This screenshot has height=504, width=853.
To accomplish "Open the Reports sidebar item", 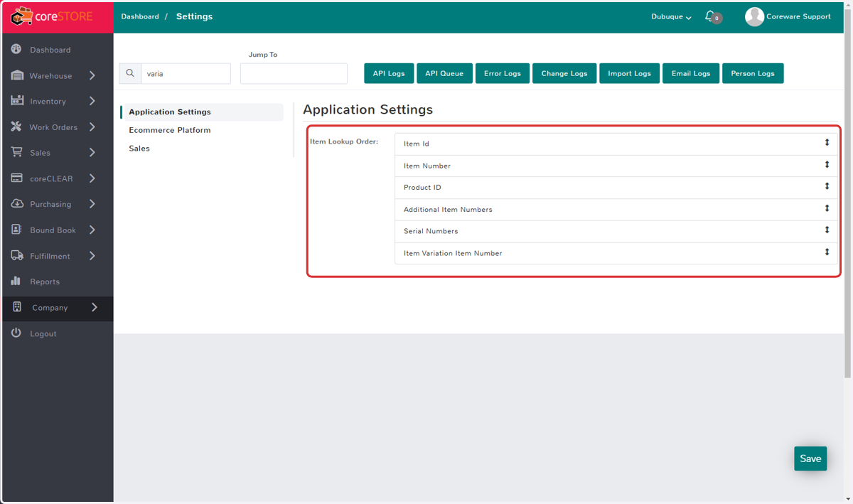I will click(x=57, y=282).
